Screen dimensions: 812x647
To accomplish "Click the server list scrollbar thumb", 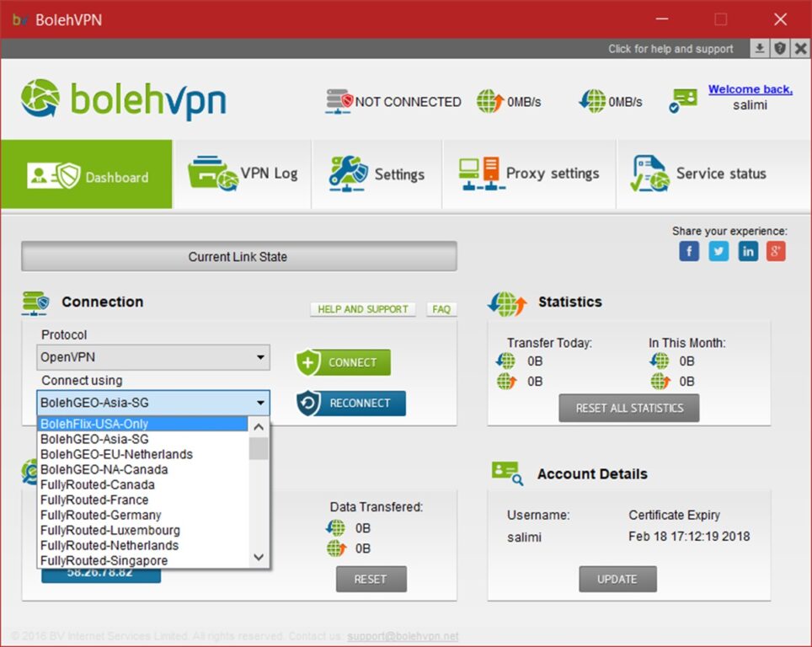I will [x=259, y=448].
